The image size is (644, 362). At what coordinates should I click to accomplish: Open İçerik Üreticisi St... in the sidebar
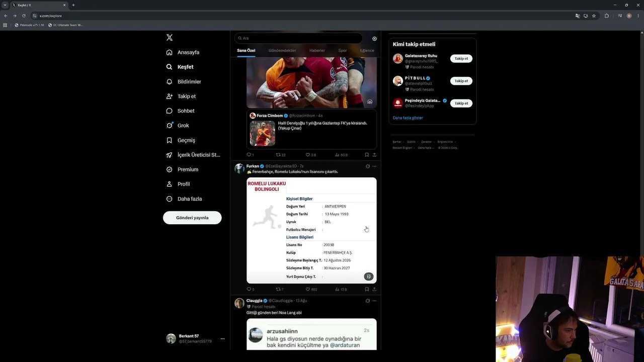[193, 155]
